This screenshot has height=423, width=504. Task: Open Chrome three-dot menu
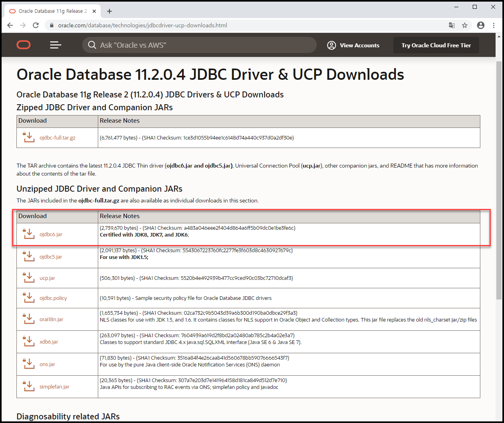click(494, 25)
